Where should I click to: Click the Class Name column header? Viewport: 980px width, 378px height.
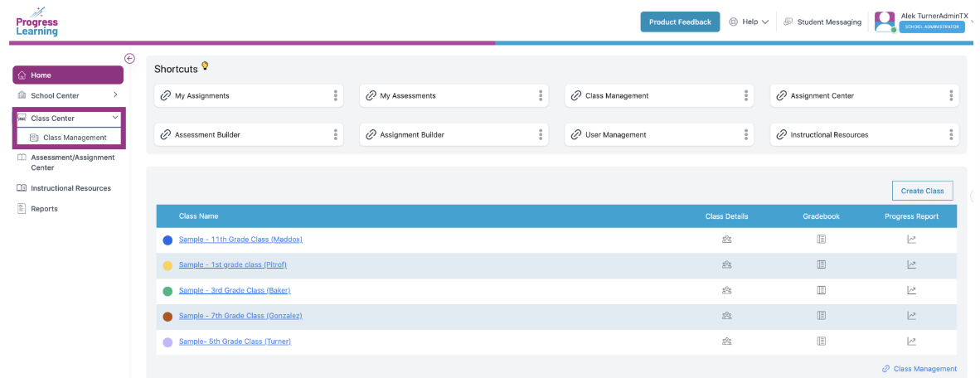tap(198, 216)
